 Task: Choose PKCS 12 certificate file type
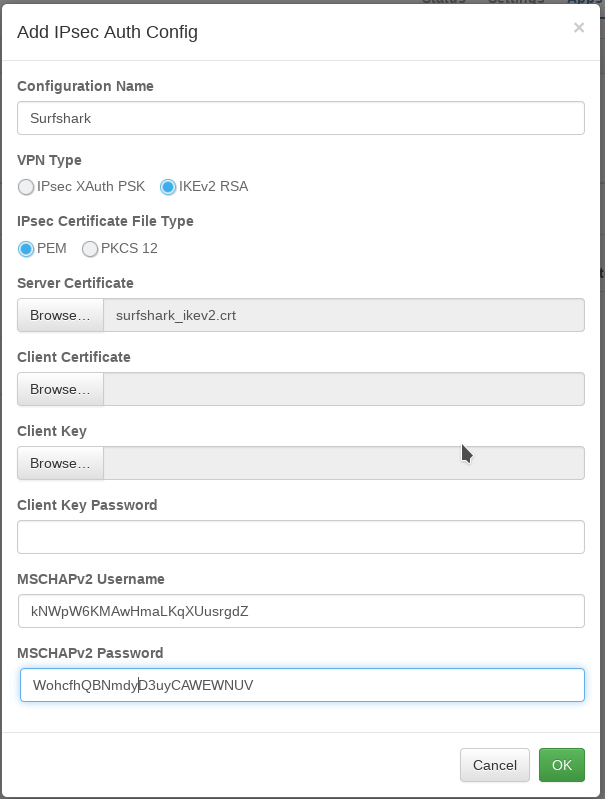[x=90, y=249]
